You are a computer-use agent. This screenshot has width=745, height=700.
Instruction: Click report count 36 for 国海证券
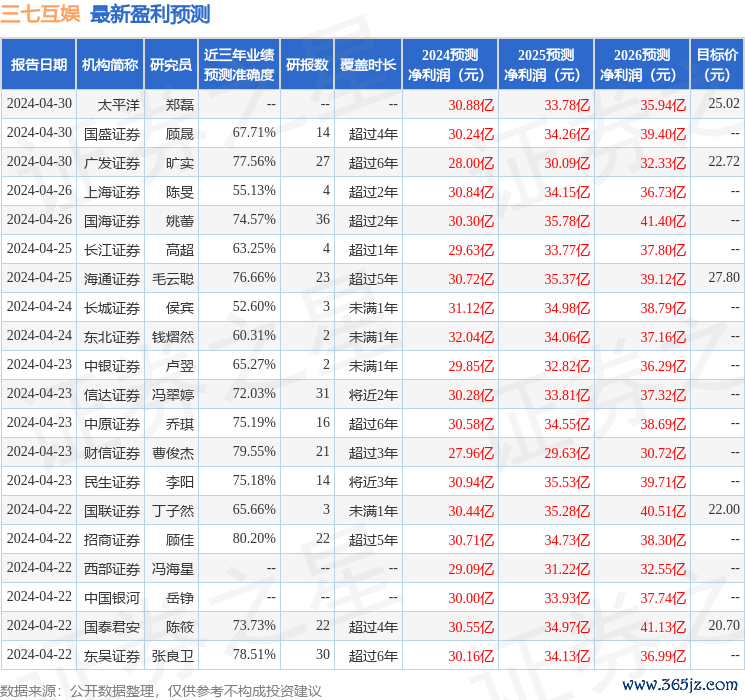point(323,220)
